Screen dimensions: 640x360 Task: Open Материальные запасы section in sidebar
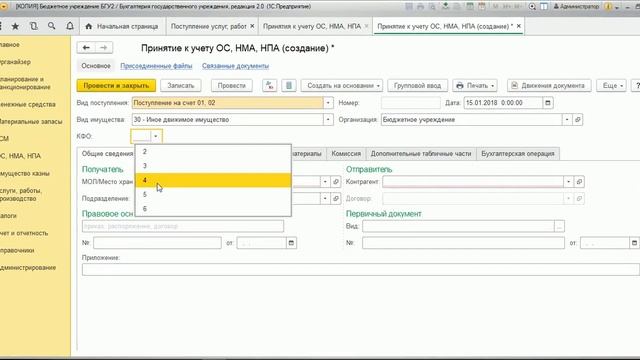31,122
